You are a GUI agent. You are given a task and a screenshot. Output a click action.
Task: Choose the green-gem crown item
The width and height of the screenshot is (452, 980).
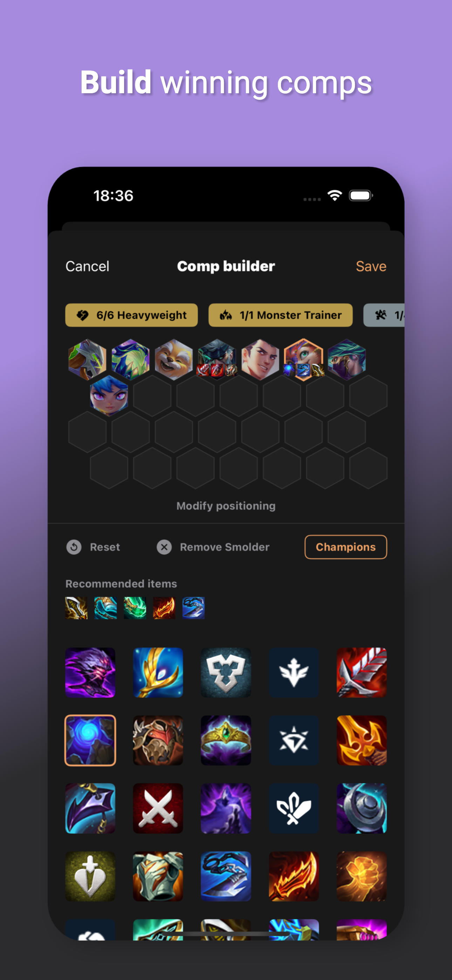pyautogui.click(x=226, y=740)
